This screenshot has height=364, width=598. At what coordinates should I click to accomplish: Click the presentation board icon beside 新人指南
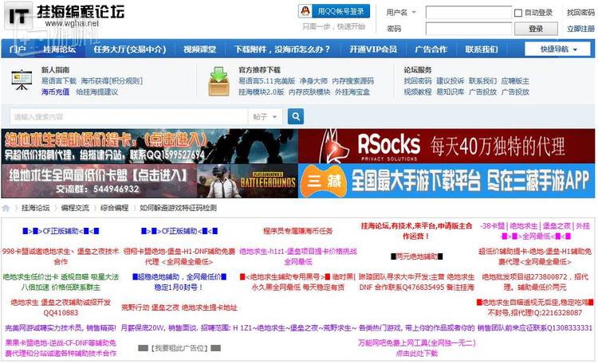tap(22, 80)
